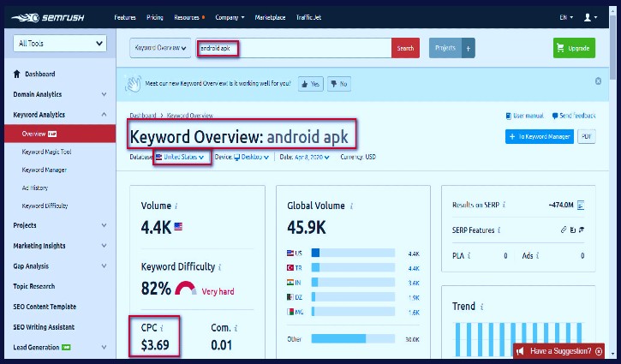Click the Have a Suggestion megaphone button
The image size is (621, 364).
click(520, 351)
